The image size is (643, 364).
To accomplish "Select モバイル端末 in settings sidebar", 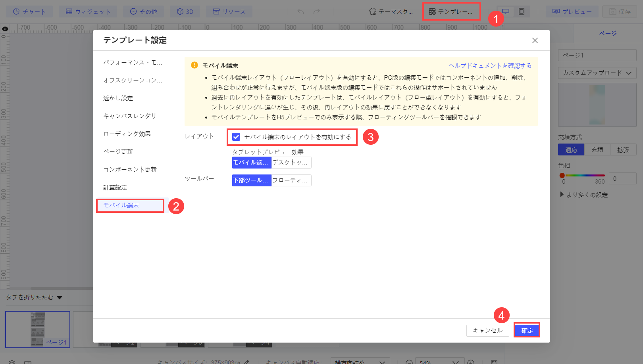I will coord(130,205).
